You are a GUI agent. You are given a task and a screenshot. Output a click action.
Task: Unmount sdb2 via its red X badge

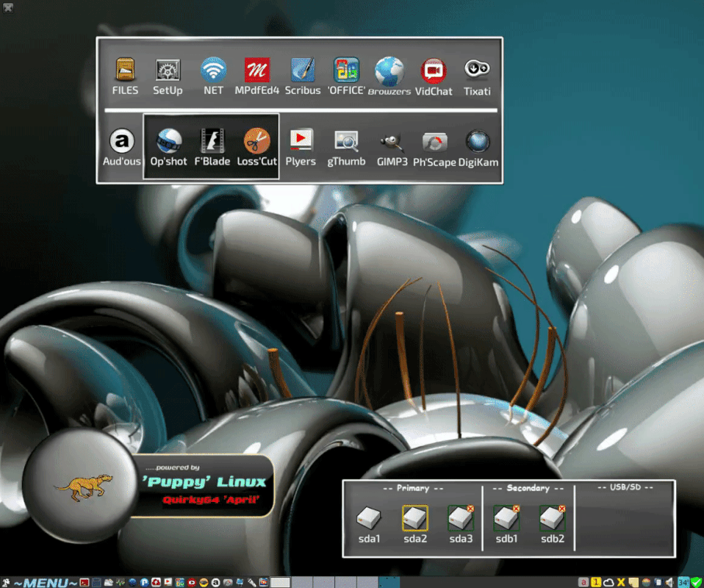point(561,509)
